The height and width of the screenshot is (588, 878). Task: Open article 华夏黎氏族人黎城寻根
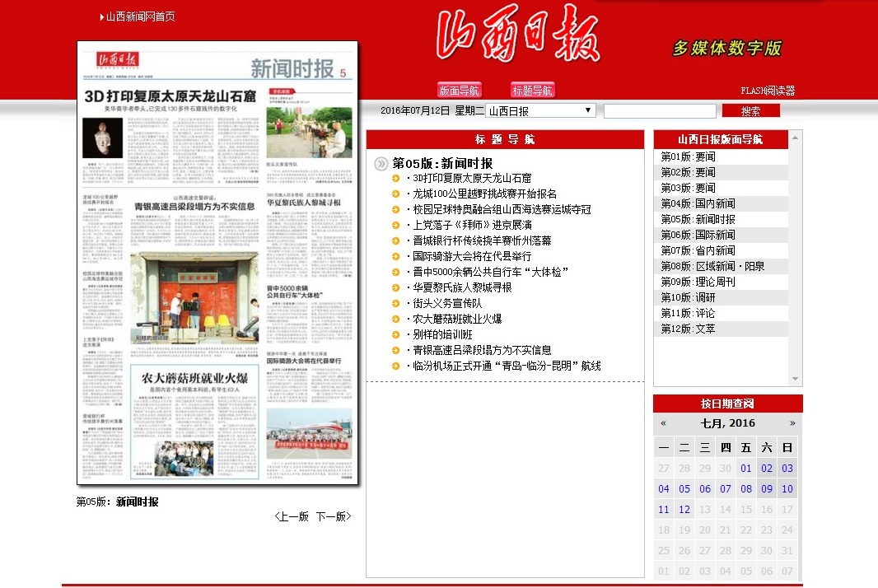coord(463,288)
